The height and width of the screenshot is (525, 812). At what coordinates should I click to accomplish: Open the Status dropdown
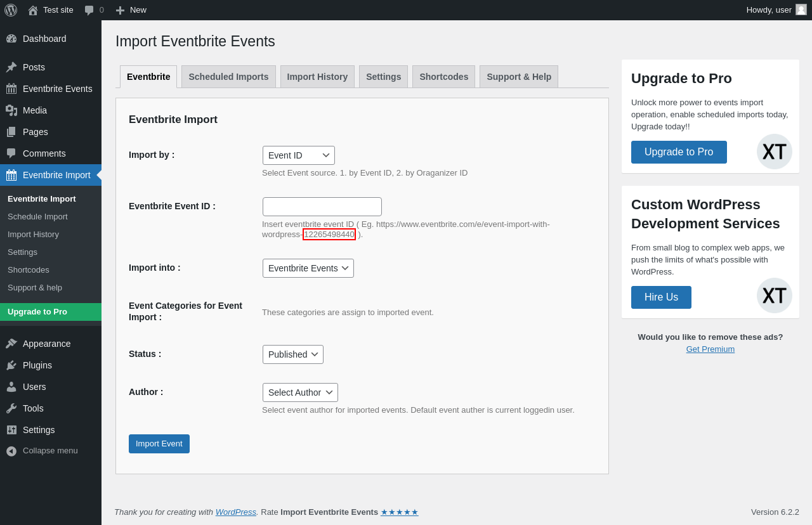point(293,354)
